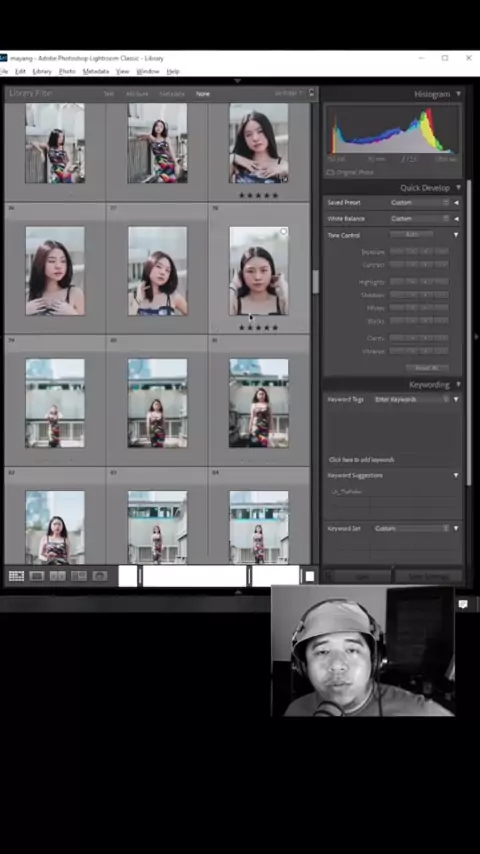Collapse the Histogram panel
The height and width of the screenshot is (854, 480).
coord(458,94)
